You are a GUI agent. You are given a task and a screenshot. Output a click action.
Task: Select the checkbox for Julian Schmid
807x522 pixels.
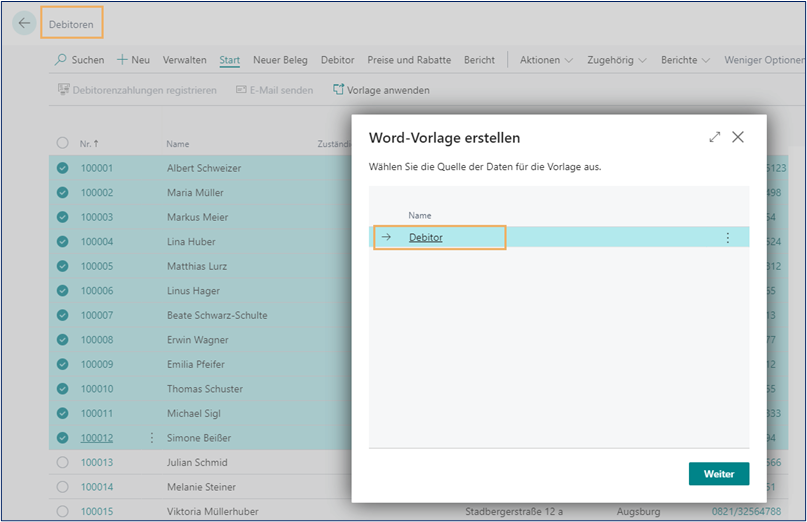pos(63,463)
